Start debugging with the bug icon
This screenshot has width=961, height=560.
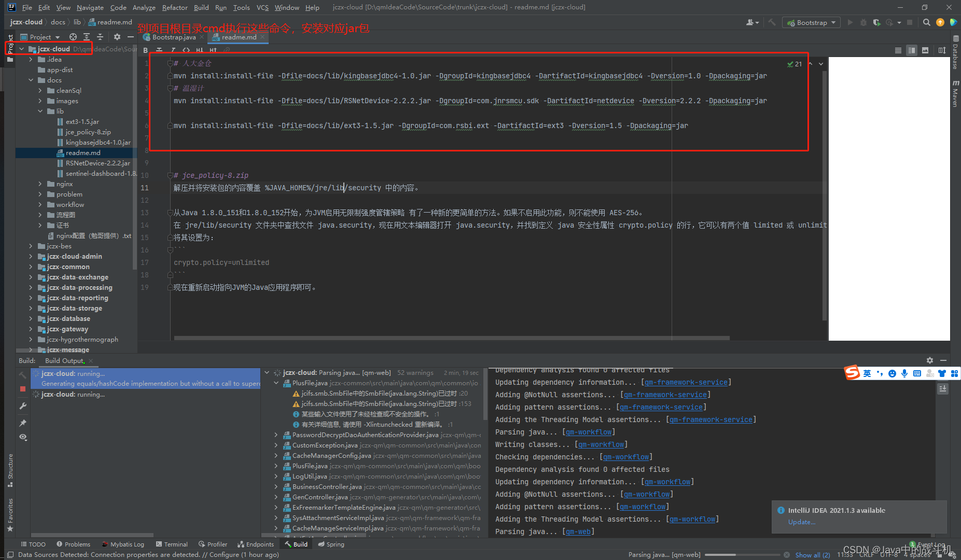[863, 22]
